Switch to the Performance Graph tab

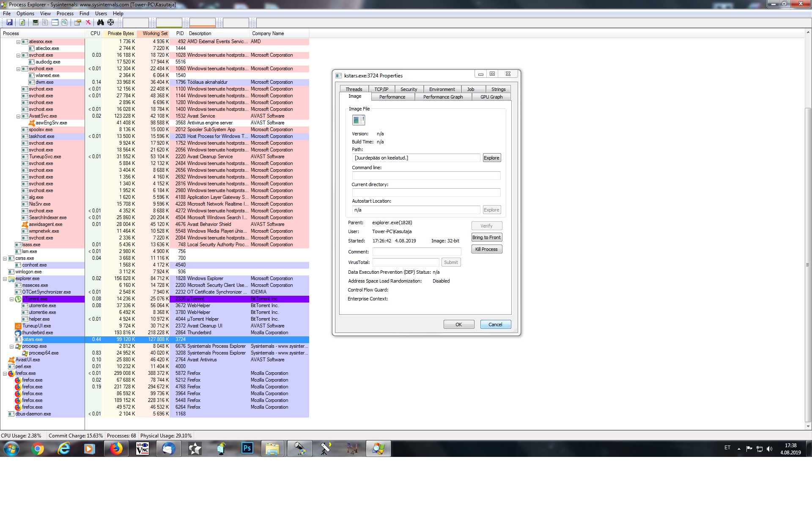tap(443, 97)
